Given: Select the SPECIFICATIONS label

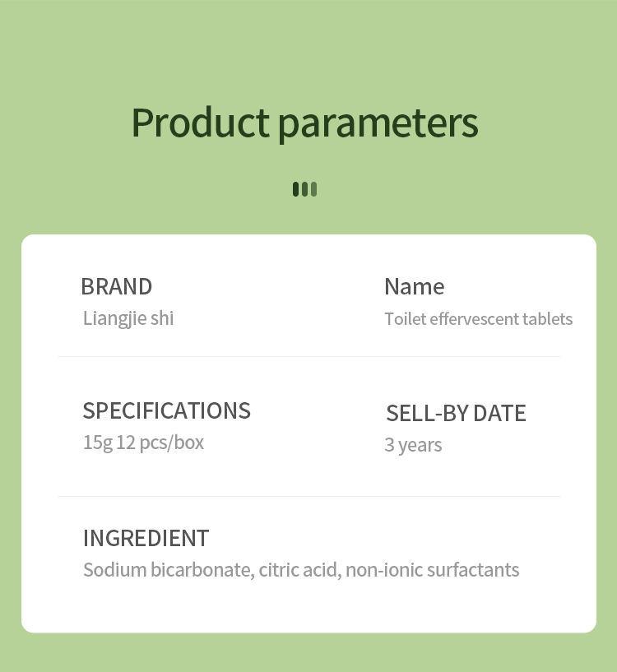Looking at the screenshot, I should (x=166, y=410).
